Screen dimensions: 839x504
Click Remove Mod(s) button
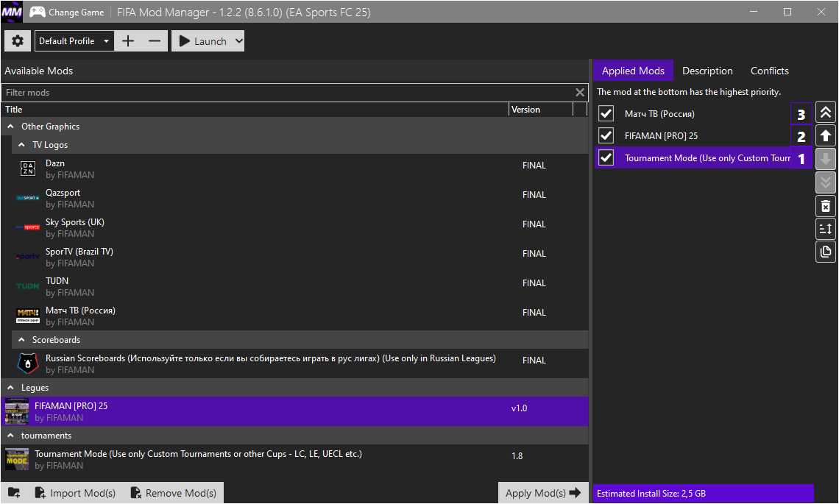(174, 493)
